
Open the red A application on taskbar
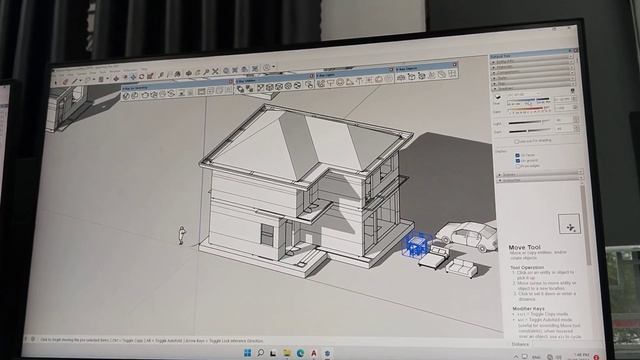pyautogui.click(x=313, y=353)
